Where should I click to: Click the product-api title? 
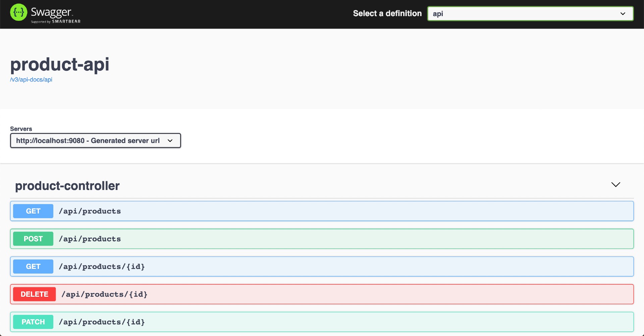click(x=59, y=64)
